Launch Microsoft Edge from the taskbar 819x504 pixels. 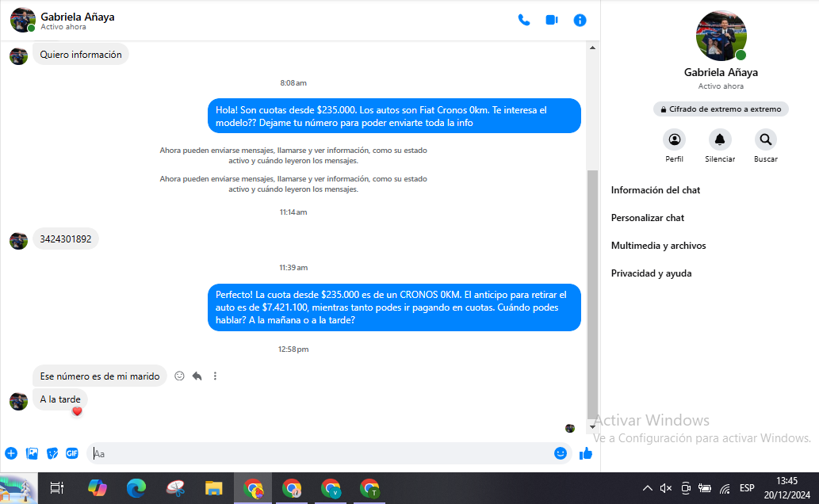[136, 488]
